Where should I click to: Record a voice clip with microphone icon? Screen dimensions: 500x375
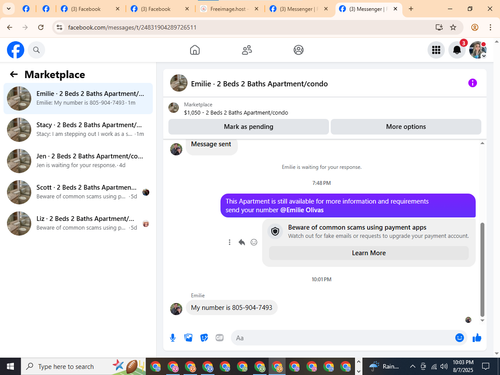click(x=173, y=338)
